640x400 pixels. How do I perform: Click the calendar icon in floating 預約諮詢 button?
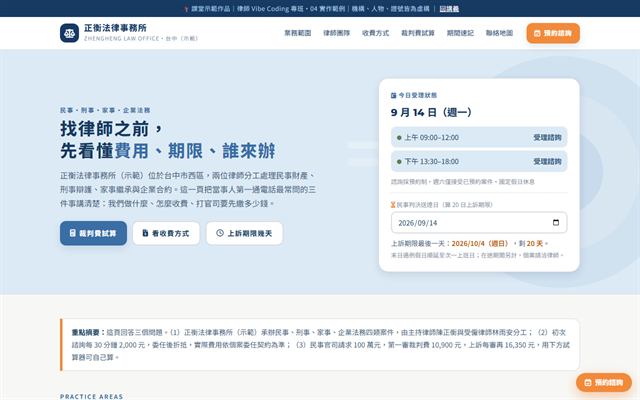(588, 382)
